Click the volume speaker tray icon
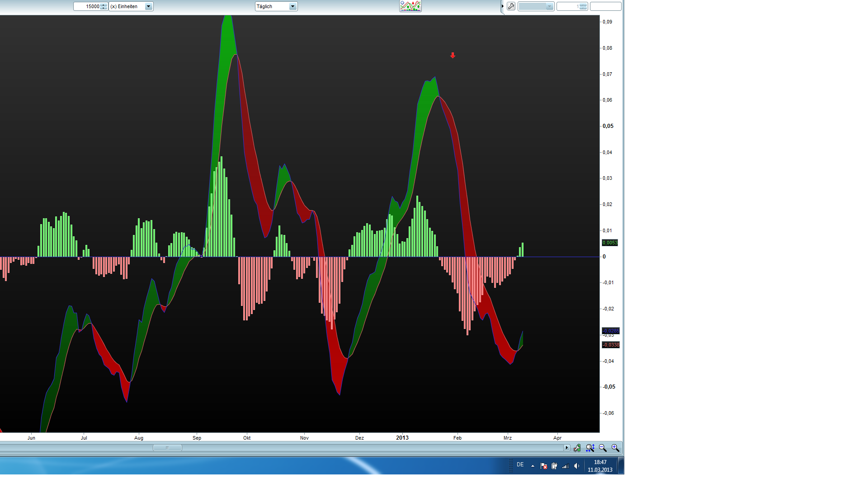This screenshot has width=868, height=488. click(x=576, y=466)
